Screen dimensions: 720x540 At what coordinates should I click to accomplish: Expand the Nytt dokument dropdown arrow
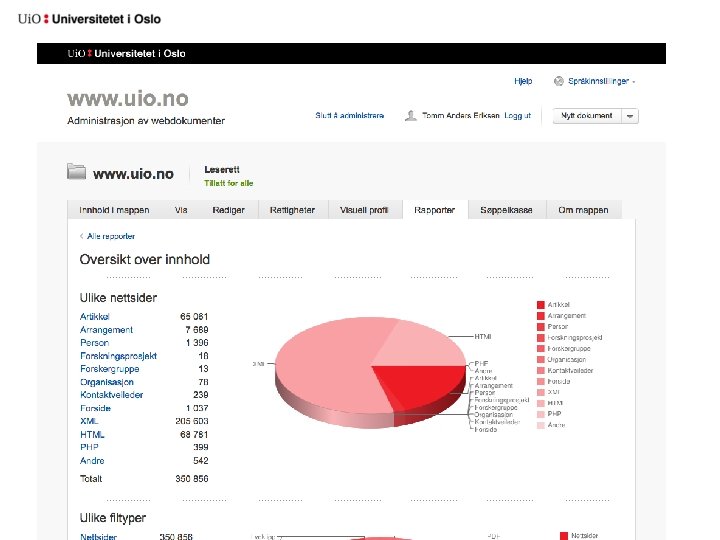(x=630, y=116)
